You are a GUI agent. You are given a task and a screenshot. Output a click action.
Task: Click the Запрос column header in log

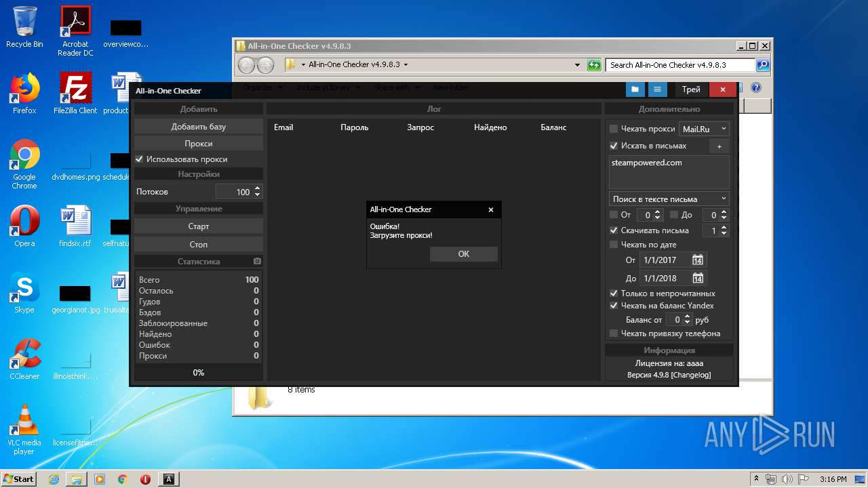(x=420, y=127)
